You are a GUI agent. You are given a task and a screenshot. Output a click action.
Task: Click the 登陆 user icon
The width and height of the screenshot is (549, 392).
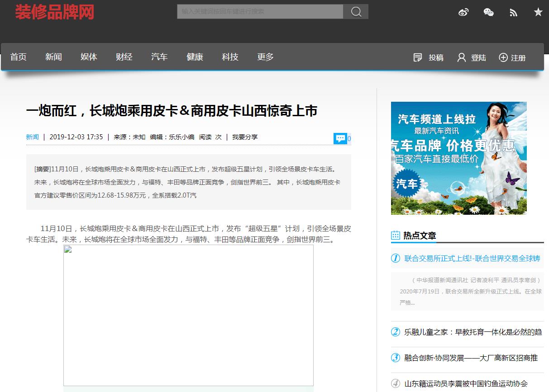click(461, 57)
